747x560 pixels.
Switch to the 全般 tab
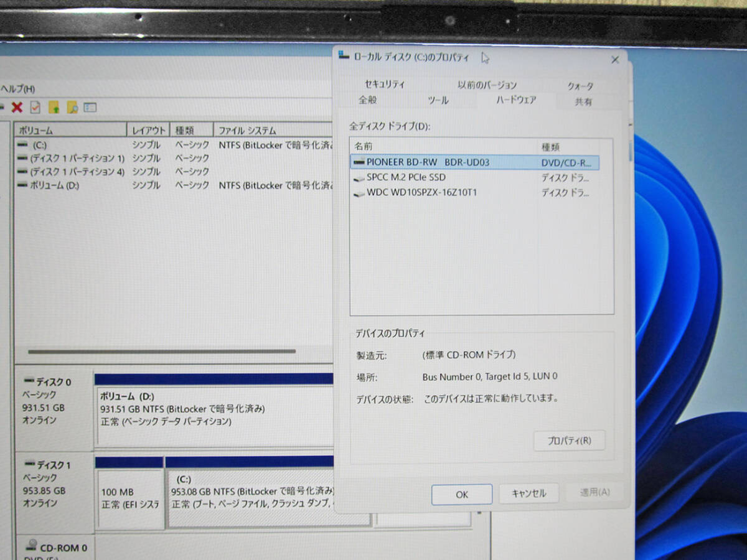pos(368,100)
